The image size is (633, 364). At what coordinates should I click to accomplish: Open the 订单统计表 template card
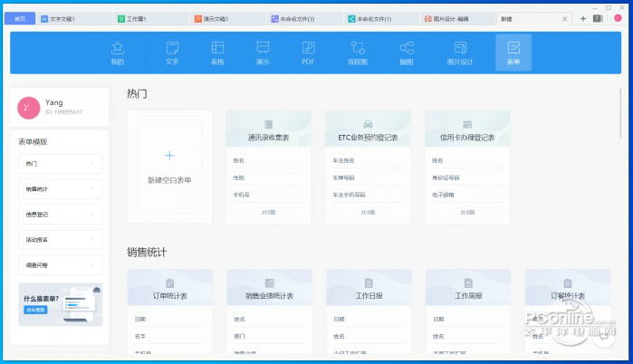point(170,312)
